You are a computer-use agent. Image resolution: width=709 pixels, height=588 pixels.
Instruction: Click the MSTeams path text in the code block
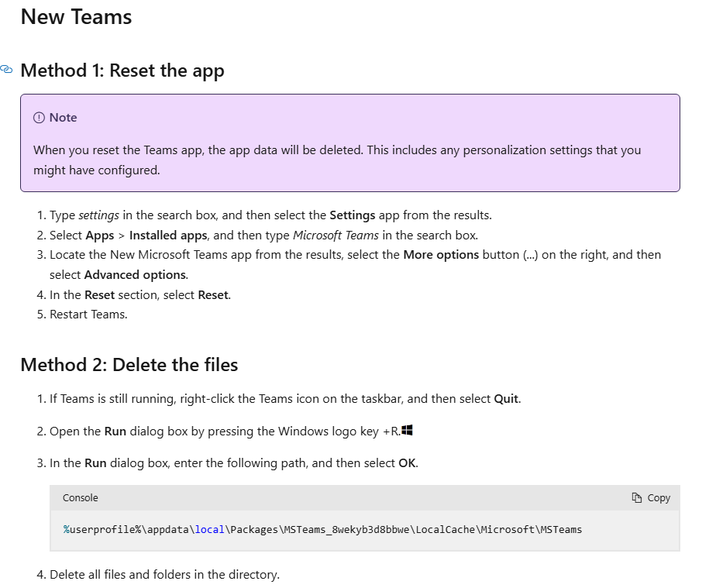(x=322, y=529)
